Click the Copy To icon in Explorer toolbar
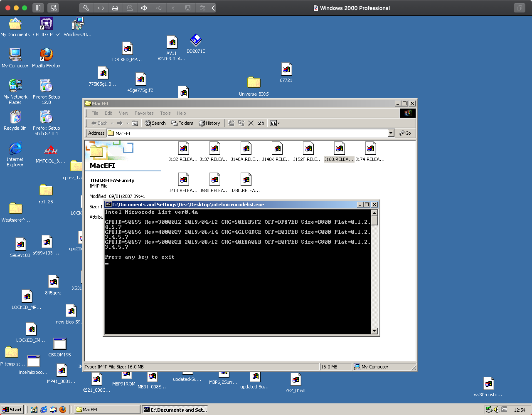Viewport: 532px width, 415px height. [x=241, y=123]
